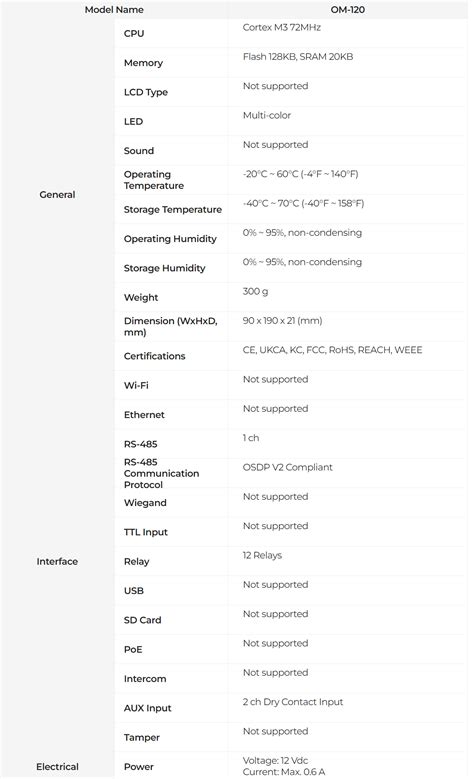Select Flash 128KB, SRAM 20KB text
This screenshot has height=779, width=474.
(298, 57)
